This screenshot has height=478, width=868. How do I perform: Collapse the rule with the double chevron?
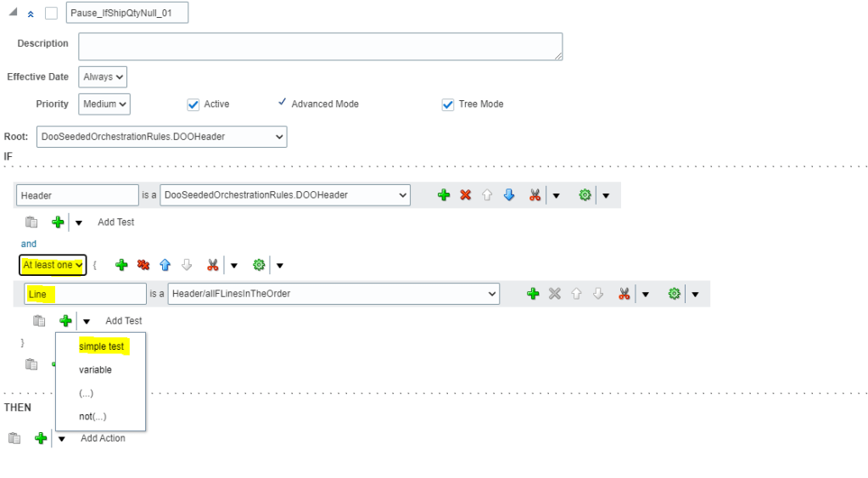point(31,14)
